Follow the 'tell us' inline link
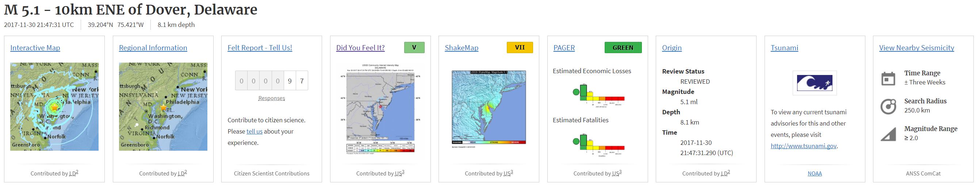Image resolution: width=980 pixels, height=186 pixels. coord(254,131)
